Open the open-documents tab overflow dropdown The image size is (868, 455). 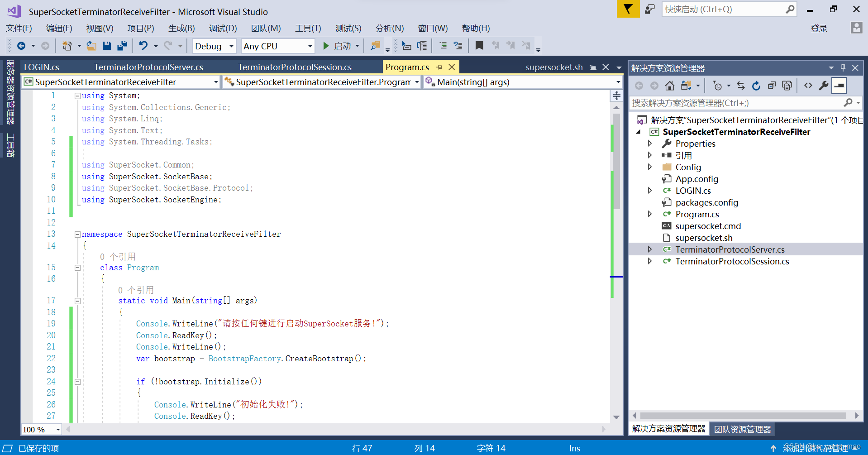pos(619,67)
